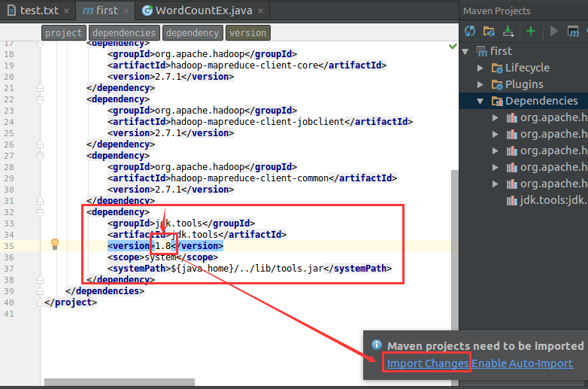Image resolution: width=588 pixels, height=389 pixels.
Task: Expand the Lifecycle node
Action: [x=481, y=68]
